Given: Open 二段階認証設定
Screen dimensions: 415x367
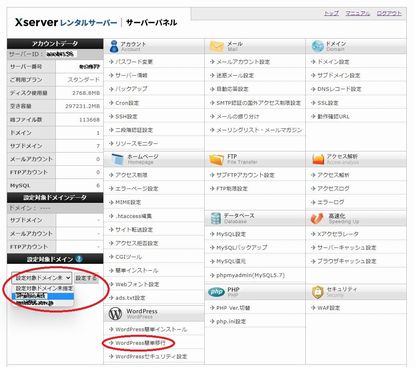Looking at the screenshot, I should (134, 130).
